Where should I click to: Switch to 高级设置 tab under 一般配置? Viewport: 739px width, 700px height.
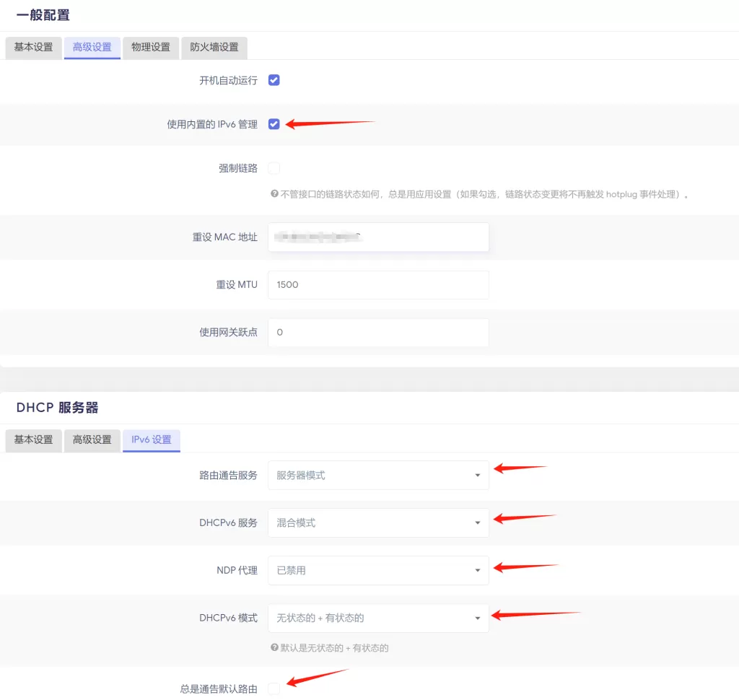pyautogui.click(x=92, y=48)
